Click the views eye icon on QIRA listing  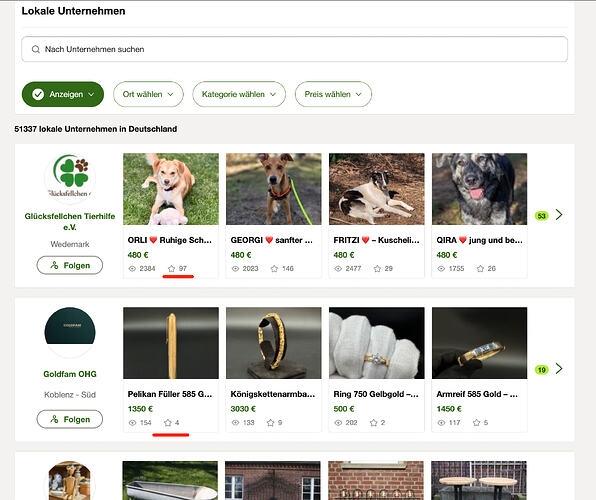tap(441, 268)
